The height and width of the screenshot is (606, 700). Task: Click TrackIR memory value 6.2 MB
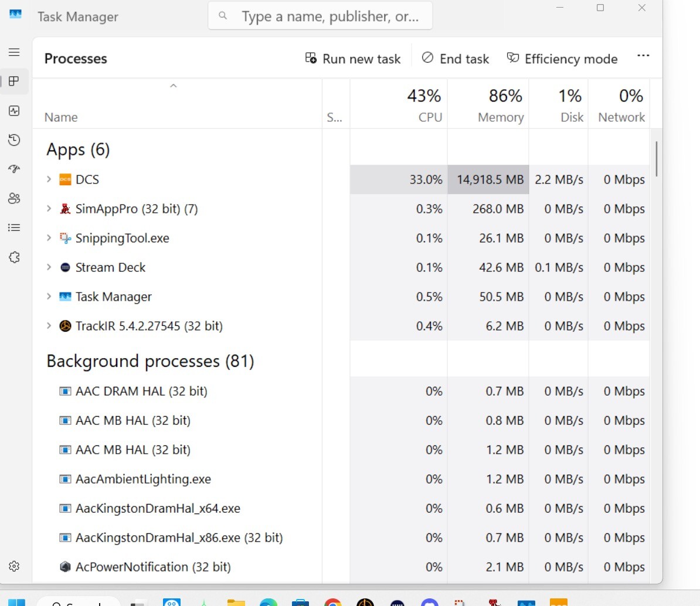point(504,326)
